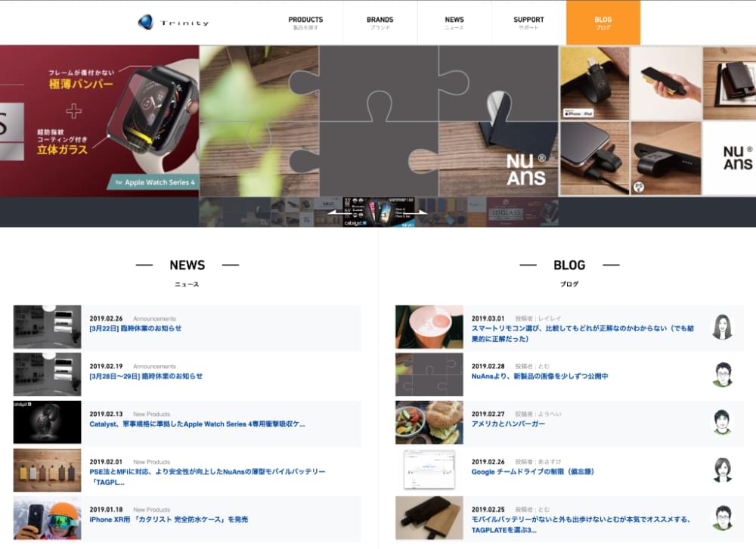
Task: Read the NuAns new product images blog post
Action: (x=540, y=377)
